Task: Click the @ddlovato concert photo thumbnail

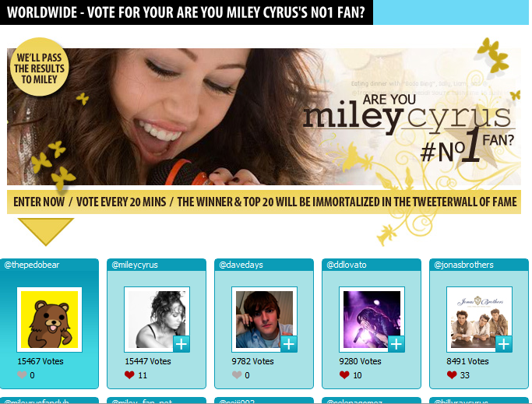Action: (372, 319)
